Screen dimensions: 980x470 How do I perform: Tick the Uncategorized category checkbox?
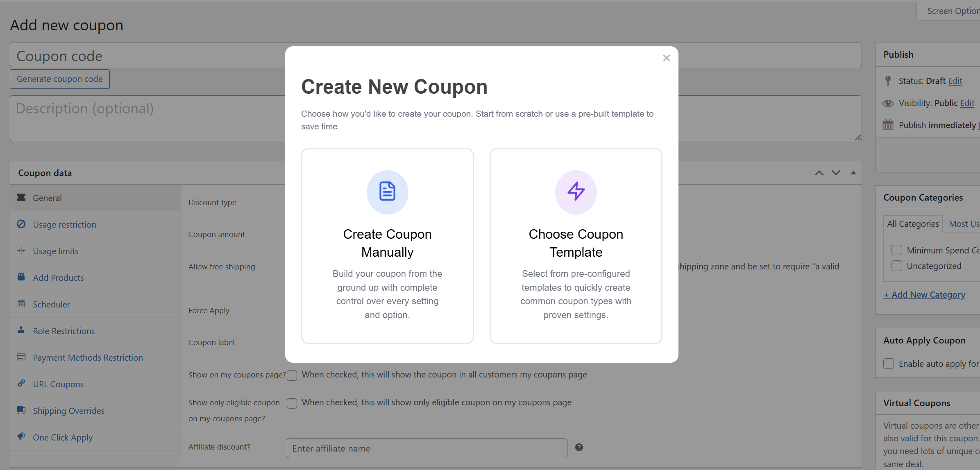pos(897,266)
